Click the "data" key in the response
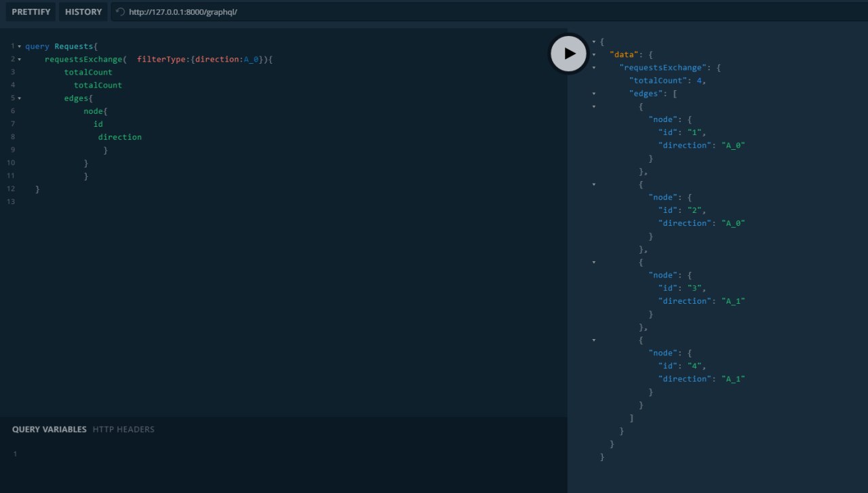The image size is (868, 493). (624, 54)
